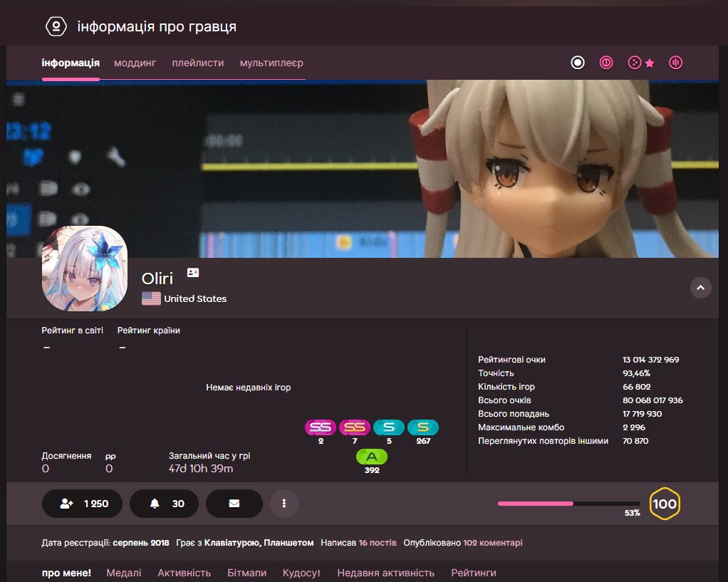Open the profile card icon beside Oliri
Image resolution: width=728 pixels, height=582 pixels.
pyautogui.click(x=193, y=273)
